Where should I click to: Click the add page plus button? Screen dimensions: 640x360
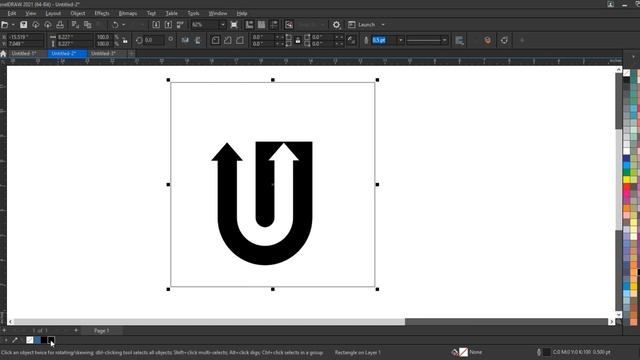76,330
